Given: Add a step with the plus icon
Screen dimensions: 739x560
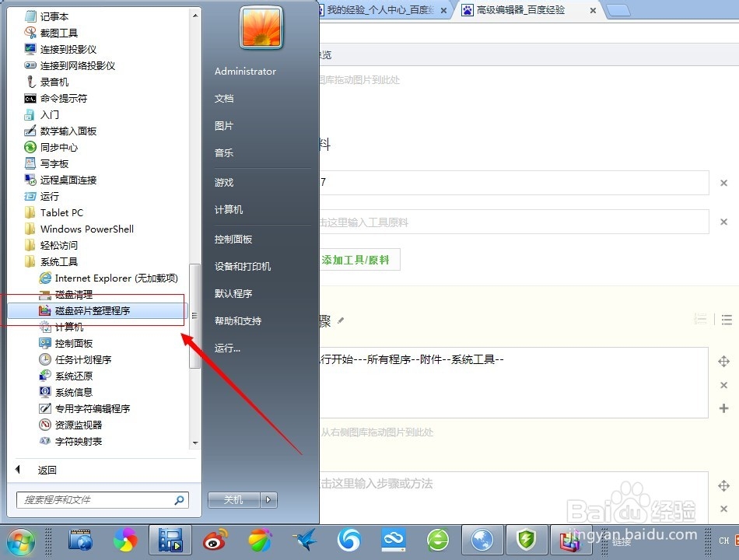Looking at the screenshot, I should click(724, 408).
